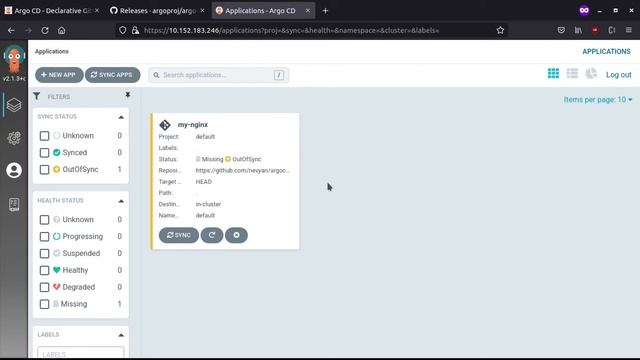The height and width of the screenshot is (360, 640).
Task: Click the search magnifier icon
Action: (156, 75)
